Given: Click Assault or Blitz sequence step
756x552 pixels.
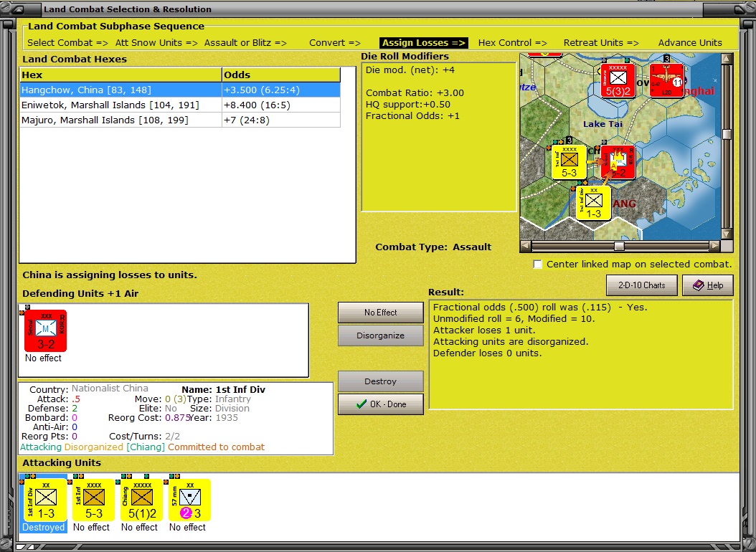Looking at the screenshot, I should pyautogui.click(x=245, y=42).
